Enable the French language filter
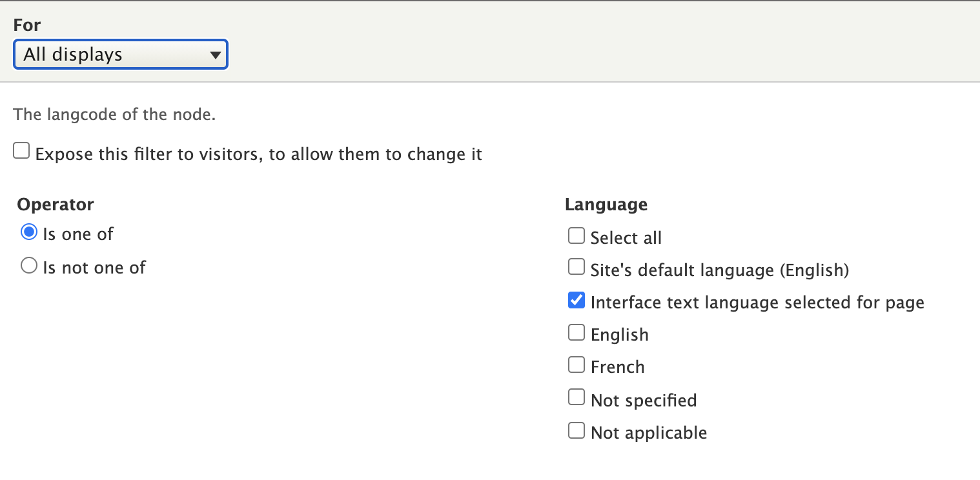The height and width of the screenshot is (480, 980). [x=576, y=364]
